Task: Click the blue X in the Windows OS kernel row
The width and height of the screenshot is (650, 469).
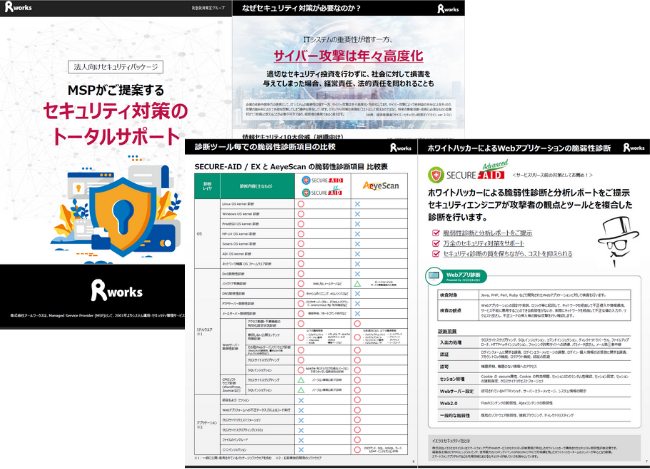Action: pos(357,214)
